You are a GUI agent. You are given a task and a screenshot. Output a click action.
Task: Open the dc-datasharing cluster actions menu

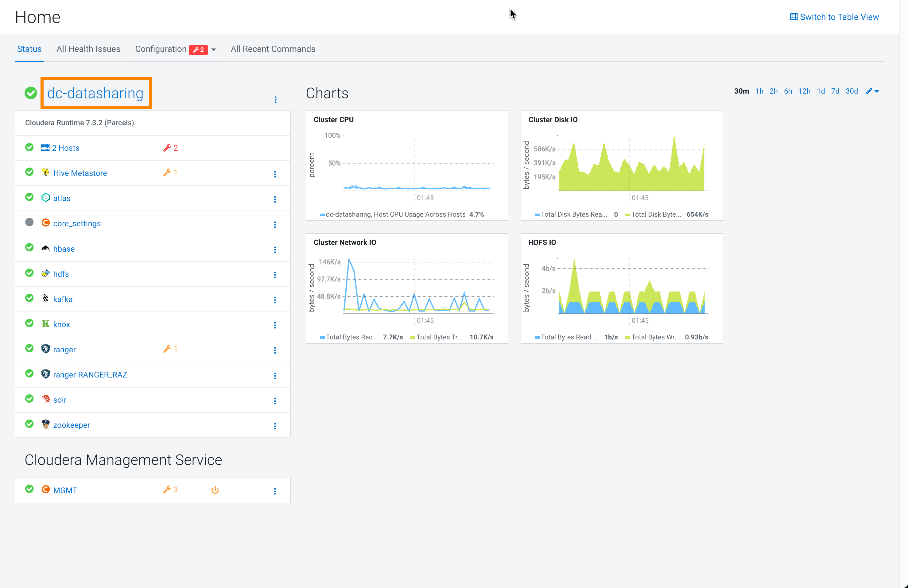(275, 100)
